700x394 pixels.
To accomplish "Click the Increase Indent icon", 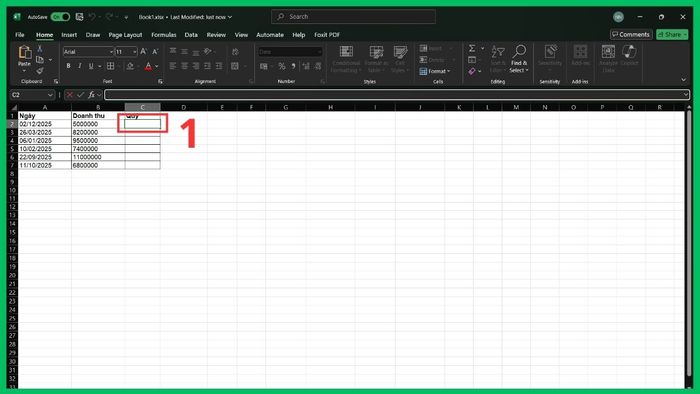I will [219, 66].
